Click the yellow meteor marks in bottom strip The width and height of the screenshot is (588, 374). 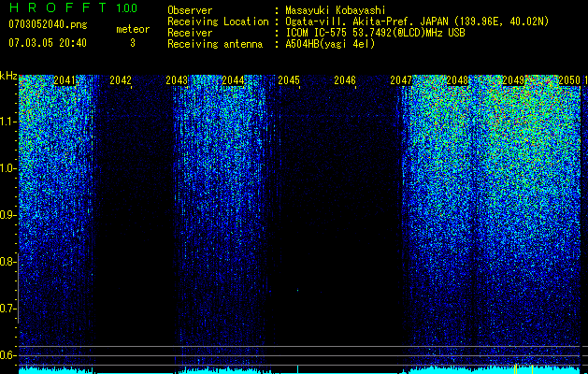[x=523, y=368]
